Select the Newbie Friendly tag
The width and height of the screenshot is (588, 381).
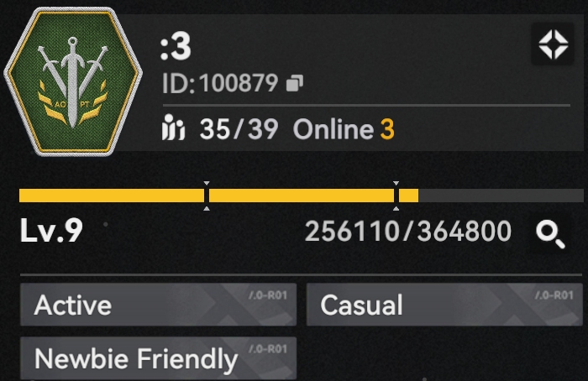point(158,358)
